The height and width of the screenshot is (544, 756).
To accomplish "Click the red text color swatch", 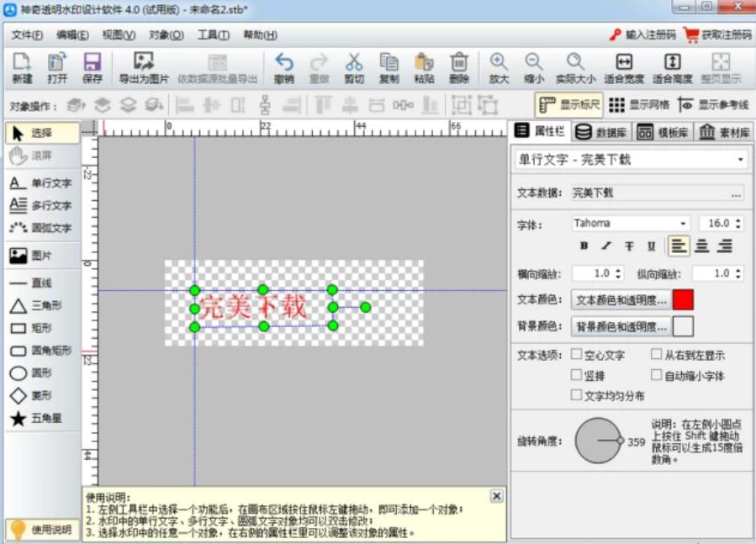I will pyautogui.click(x=683, y=299).
